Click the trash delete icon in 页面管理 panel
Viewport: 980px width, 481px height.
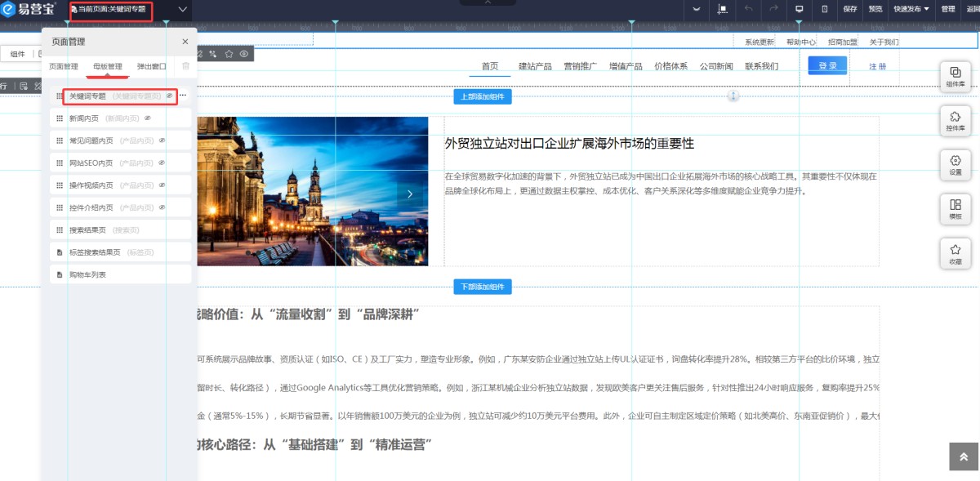[x=185, y=66]
